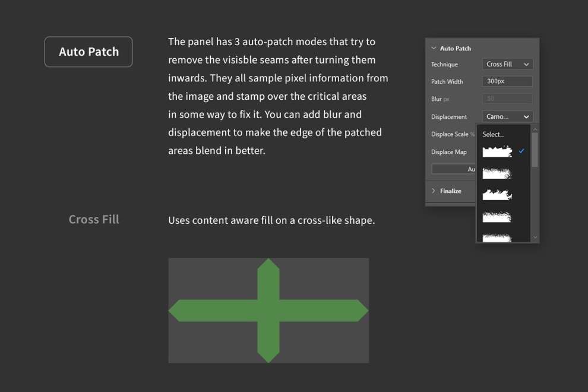This screenshot has height=392, width=588.
Task: Pick the second displacement map thumbnail
Action: pos(497,173)
